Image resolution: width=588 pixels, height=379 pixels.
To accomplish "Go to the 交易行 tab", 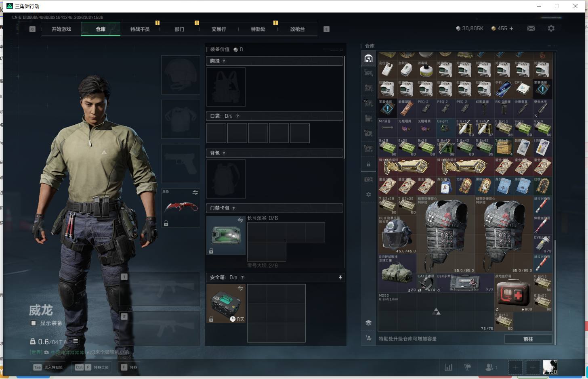I will coord(219,29).
